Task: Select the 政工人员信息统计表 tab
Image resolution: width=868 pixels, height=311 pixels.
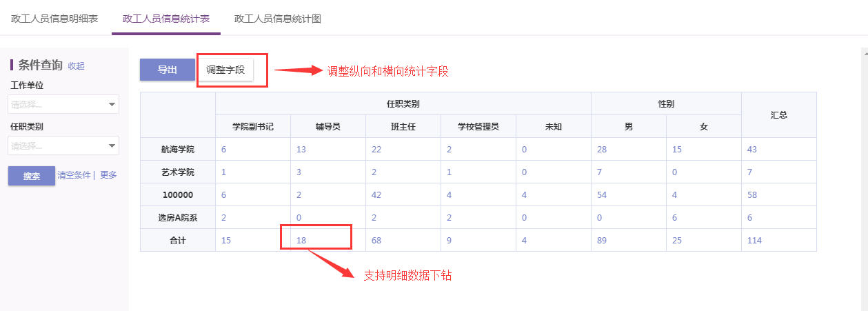Action: pyautogui.click(x=166, y=19)
